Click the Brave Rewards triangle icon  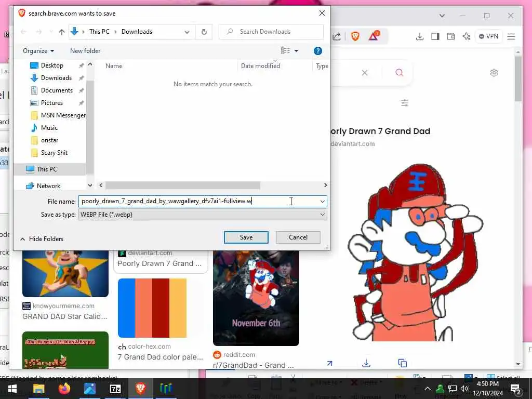pos(374,36)
